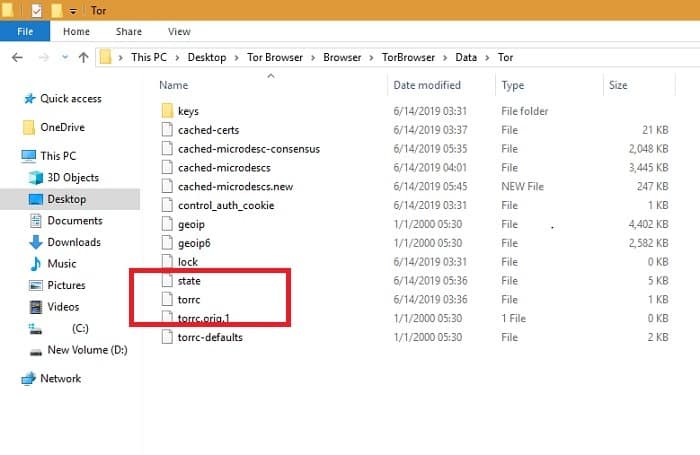Navigate to This PC in breadcrumb
This screenshot has width=700, height=455.
pyautogui.click(x=149, y=57)
